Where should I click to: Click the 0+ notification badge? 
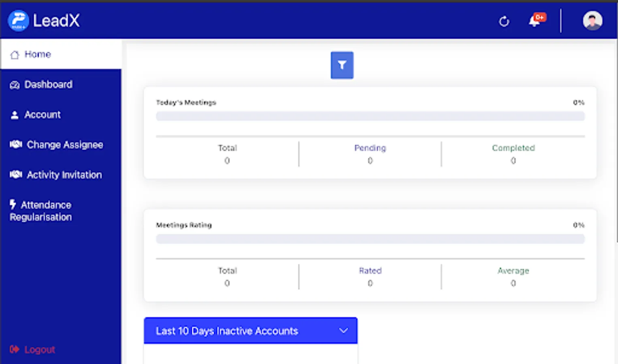[539, 17]
